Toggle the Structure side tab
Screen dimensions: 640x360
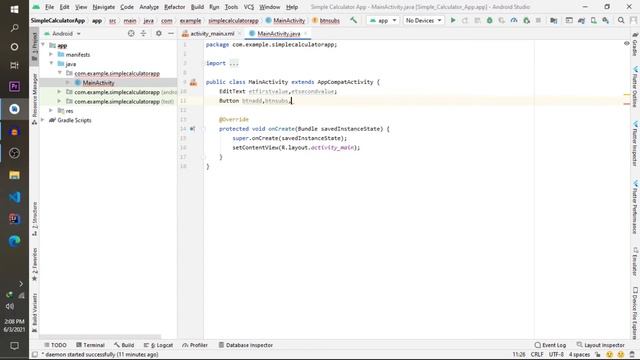(35, 219)
